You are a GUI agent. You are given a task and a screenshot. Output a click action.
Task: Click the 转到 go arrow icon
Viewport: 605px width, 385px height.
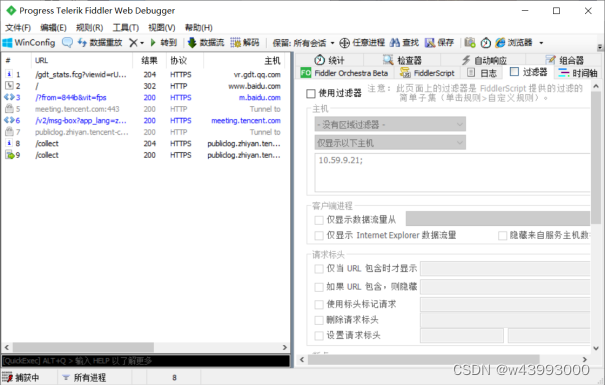click(153, 42)
